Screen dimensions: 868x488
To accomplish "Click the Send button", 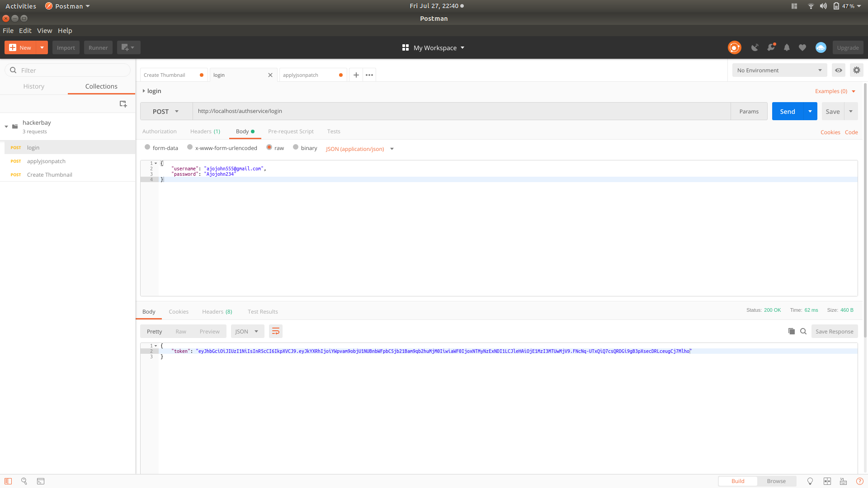I will [787, 111].
